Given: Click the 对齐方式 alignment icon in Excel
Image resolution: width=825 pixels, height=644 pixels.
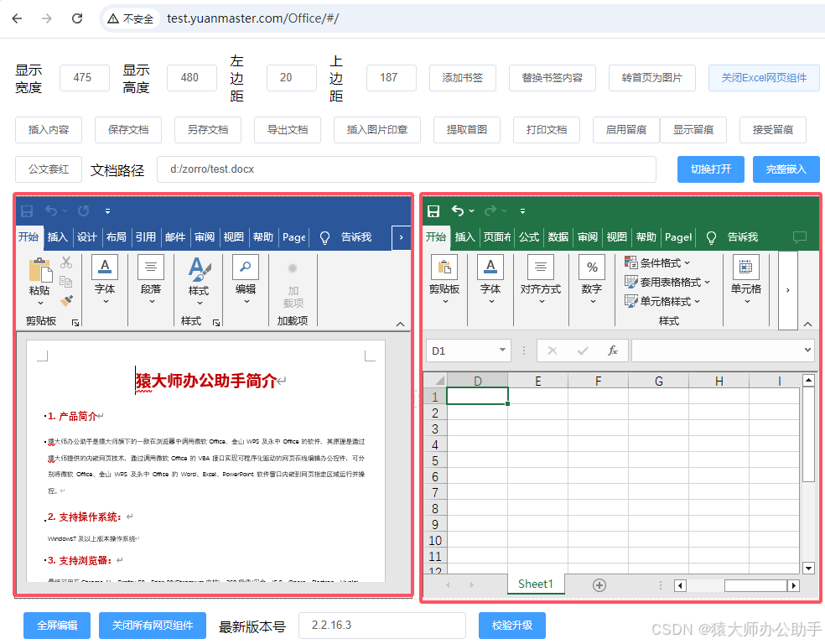Looking at the screenshot, I should (x=540, y=267).
